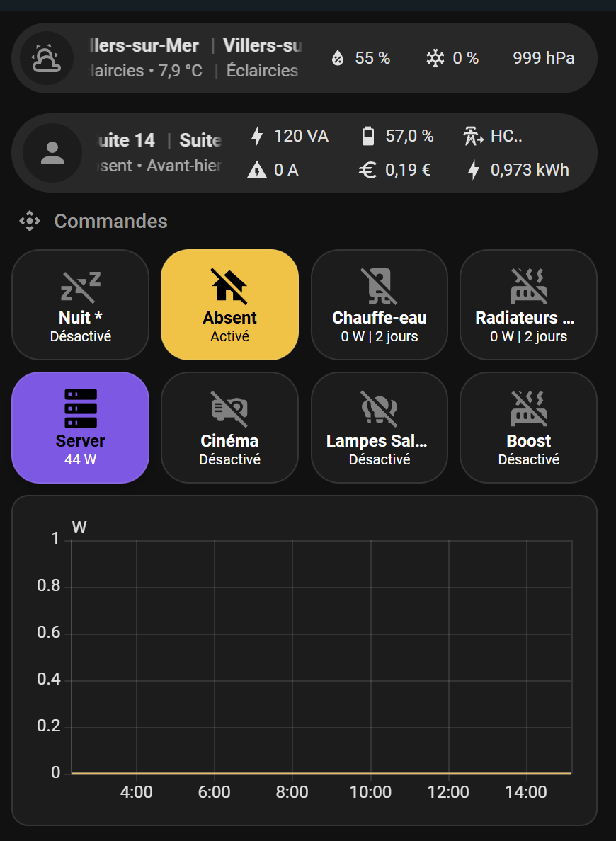Viewport: 616px width, 841px height.
Task: Select the humidity 55 % droplet chip
Action: (361, 58)
